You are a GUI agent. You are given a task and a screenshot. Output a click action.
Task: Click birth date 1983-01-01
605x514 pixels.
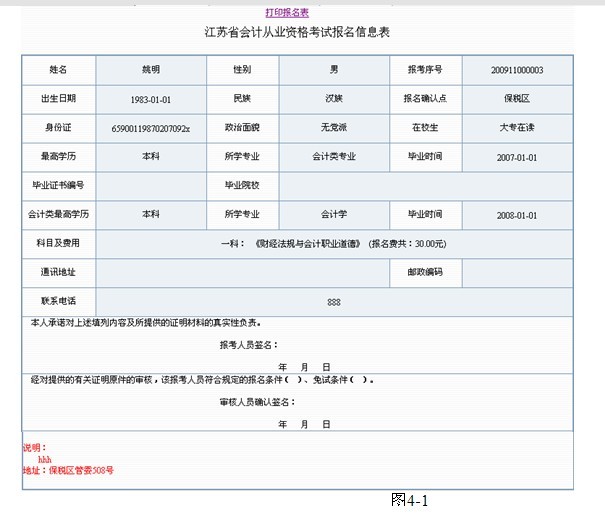pos(151,100)
